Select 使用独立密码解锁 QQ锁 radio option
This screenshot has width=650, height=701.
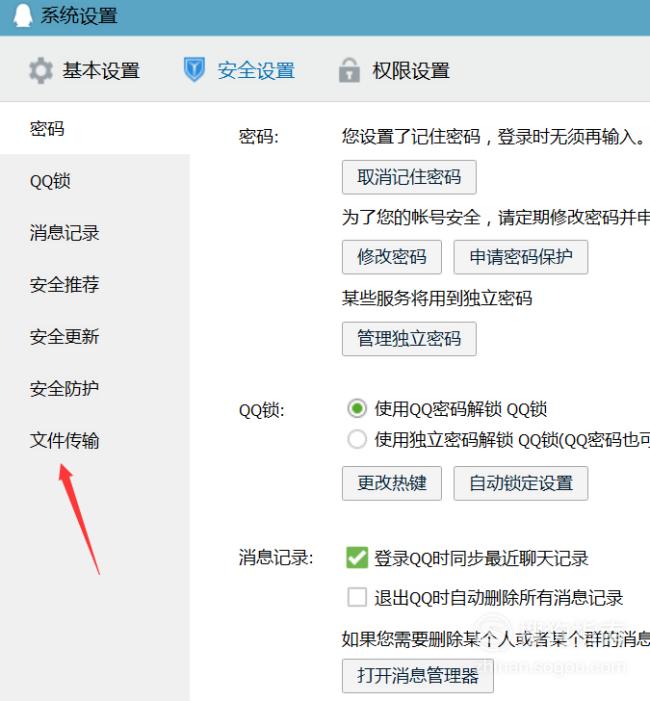click(357, 439)
